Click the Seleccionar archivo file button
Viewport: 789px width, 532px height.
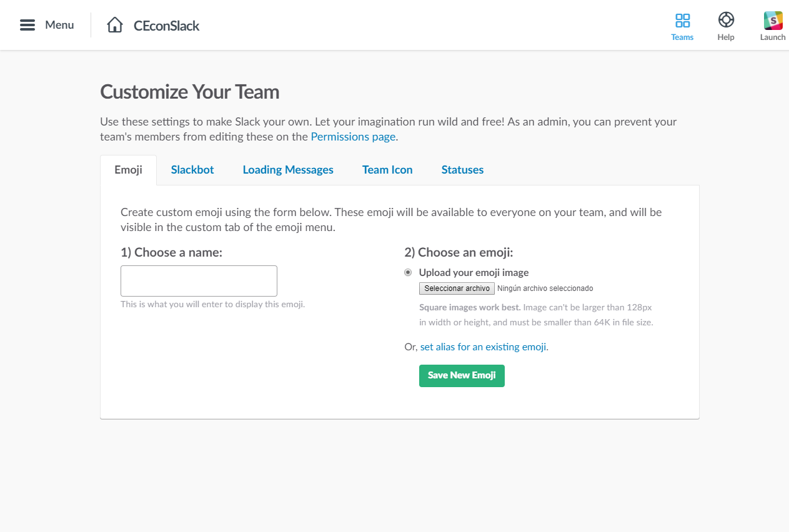(457, 288)
